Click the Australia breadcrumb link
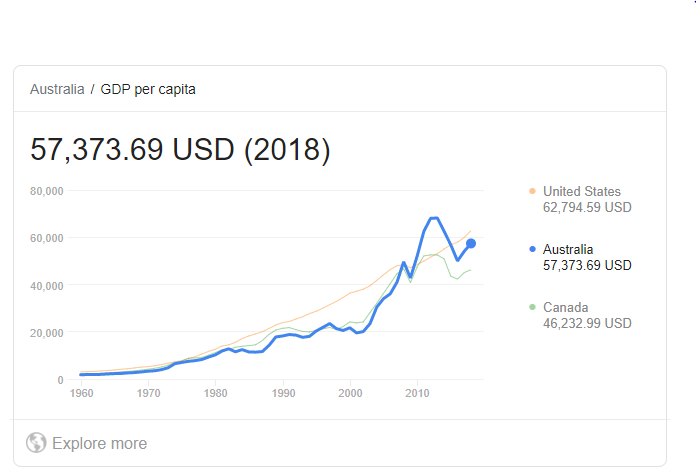The width and height of the screenshot is (696, 472). pyautogui.click(x=57, y=89)
